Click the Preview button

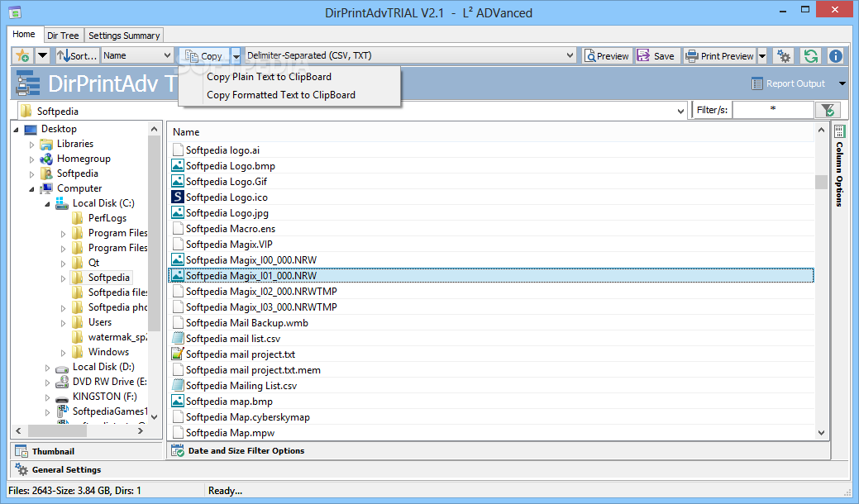(x=607, y=56)
